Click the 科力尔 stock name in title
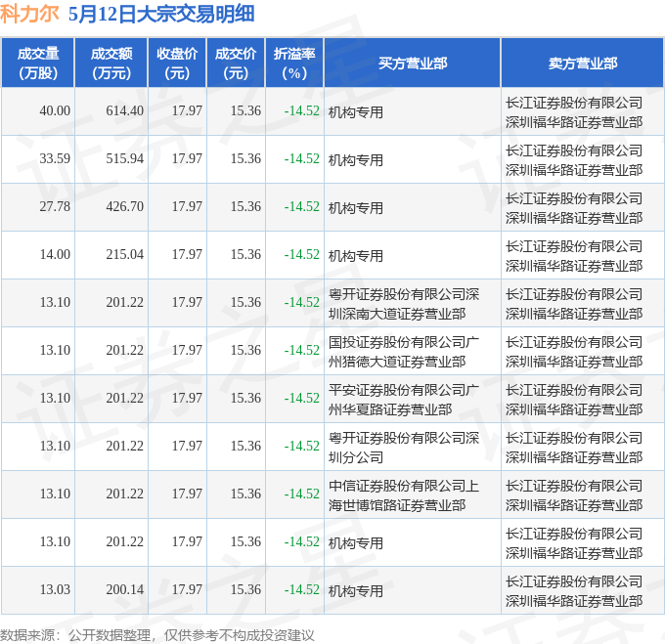Screen dimensions: 665x644 (29, 14)
